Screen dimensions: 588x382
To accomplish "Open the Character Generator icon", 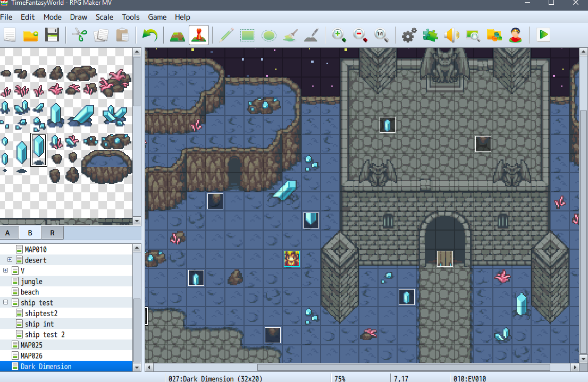I will pyautogui.click(x=516, y=35).
